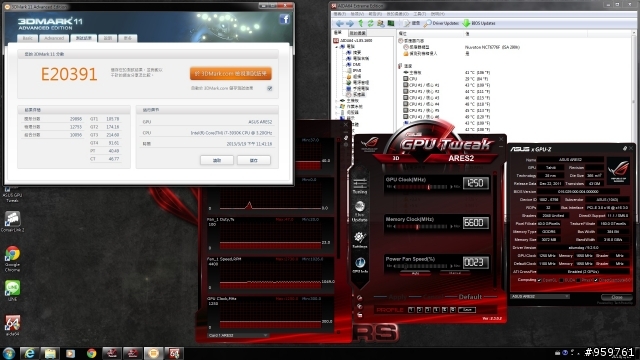This screenshot has height=360, width=640.
Task: Open Live Update in GPU Tweak sidebar
Action: (x=360, y=211)
